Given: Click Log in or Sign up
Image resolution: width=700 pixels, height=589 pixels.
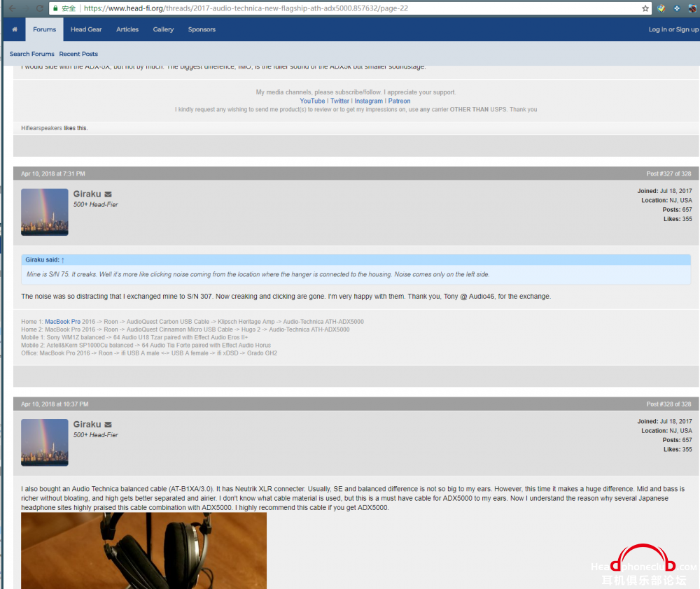Looking at the screenshot, I should coord(673,29).
